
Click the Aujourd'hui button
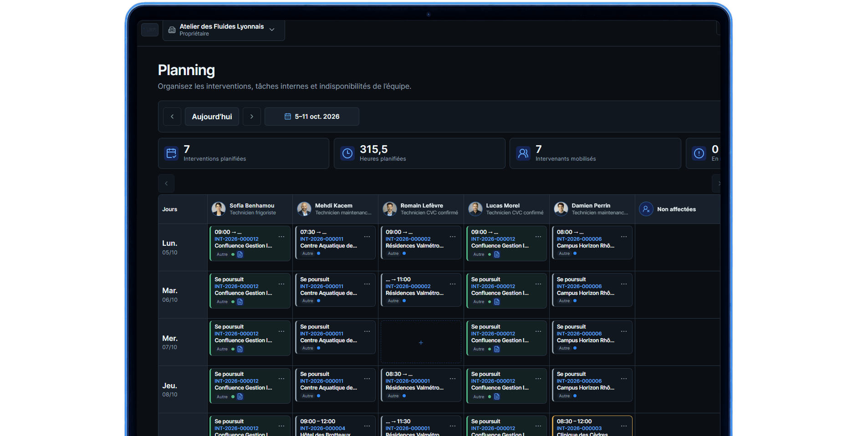click(x=212, y=117)
